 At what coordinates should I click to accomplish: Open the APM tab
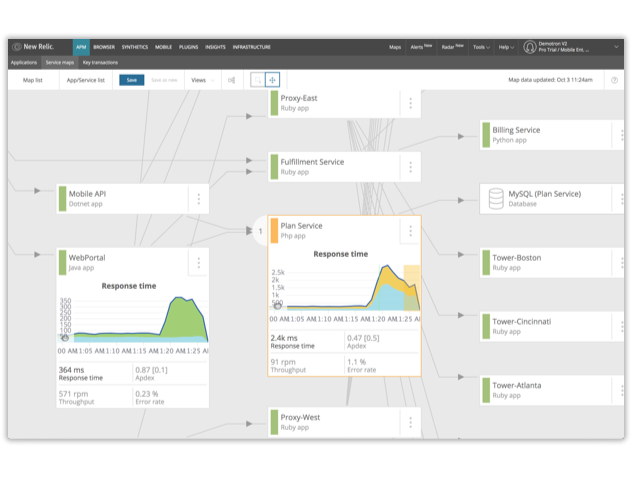81,47
